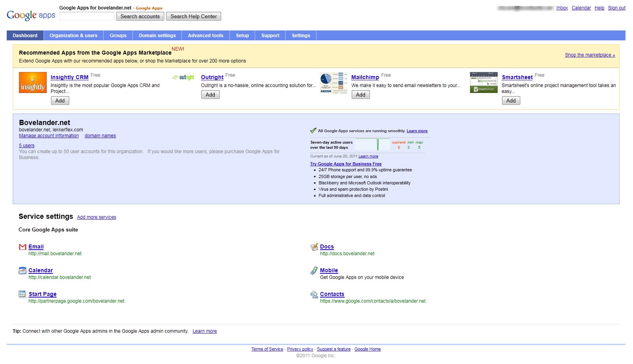The image size is (633, 364).
Task: Go to the Domain settings tab
Action: [157, 36]
